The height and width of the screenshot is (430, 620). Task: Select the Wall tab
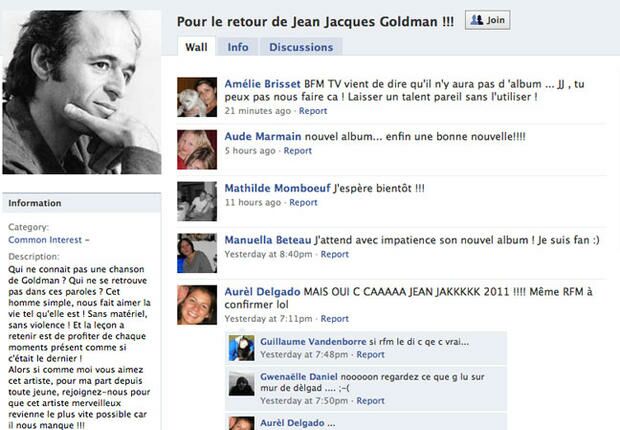pyautogui.click(x=196, y=47)
